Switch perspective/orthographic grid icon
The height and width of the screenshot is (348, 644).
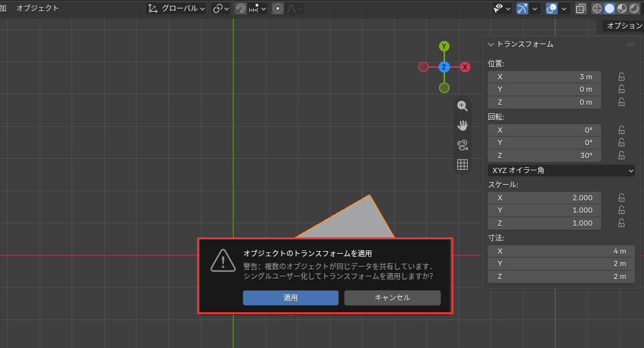pyautogui.click(x=463, y=165)
